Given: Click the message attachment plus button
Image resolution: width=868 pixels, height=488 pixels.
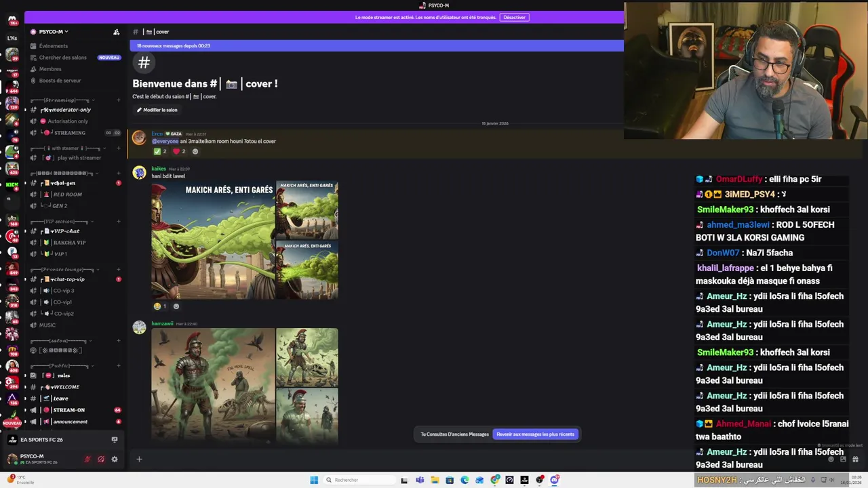Looking at the screenshot, I should [x=139, y=459].
